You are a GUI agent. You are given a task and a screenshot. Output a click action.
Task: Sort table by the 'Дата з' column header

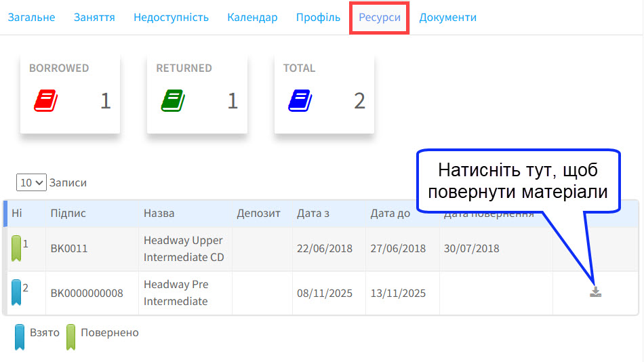click(313, 214)
